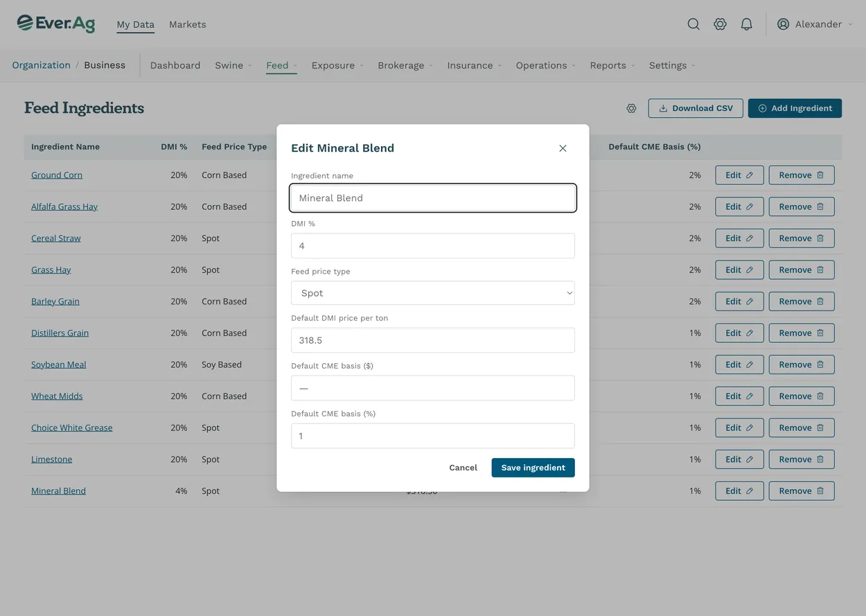Edit the Cereal Straw row
Viewport: 866px width, 616px height.
tap(739, 238)
